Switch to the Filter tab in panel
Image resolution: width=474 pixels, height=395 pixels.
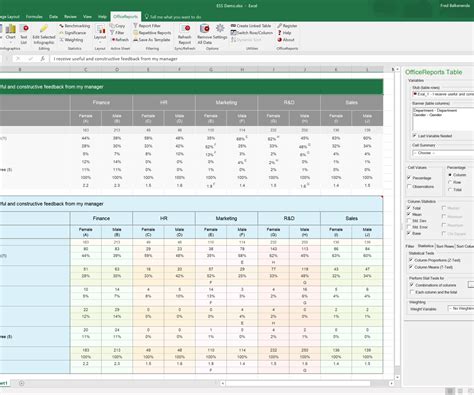[410, 246]
